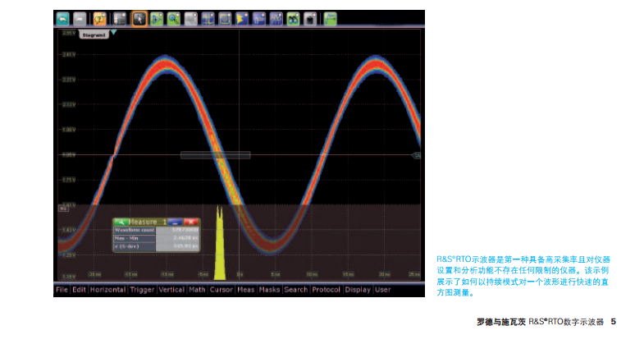Screen dimensions: 644x344
Task: Click the trigger level marker on right edge
Action: (x=416, y=155)
